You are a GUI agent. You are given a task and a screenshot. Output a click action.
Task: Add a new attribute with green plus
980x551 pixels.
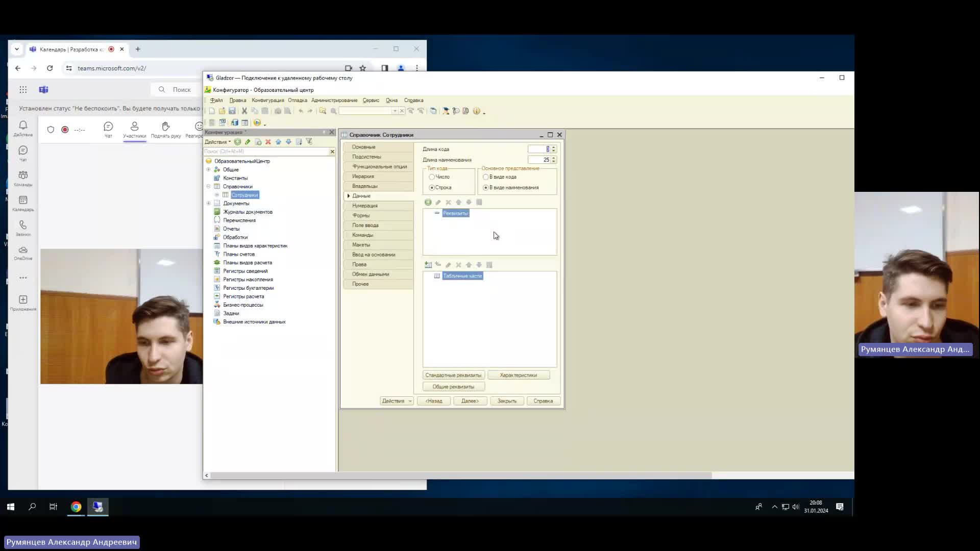[428, 203]
